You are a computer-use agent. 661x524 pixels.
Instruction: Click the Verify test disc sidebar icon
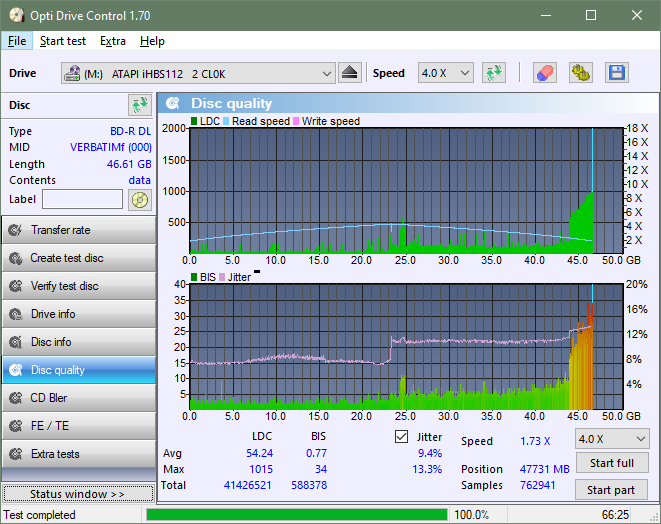click(x=16, y=286)
